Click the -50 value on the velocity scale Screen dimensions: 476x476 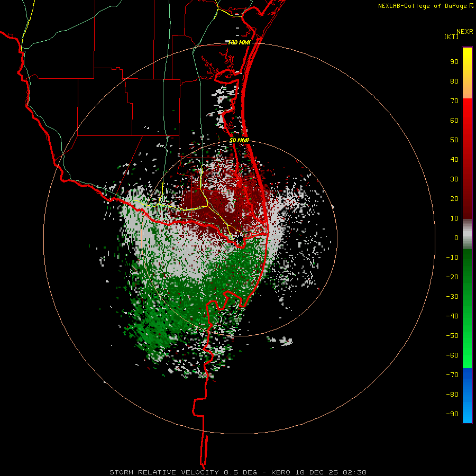[452, 336]
